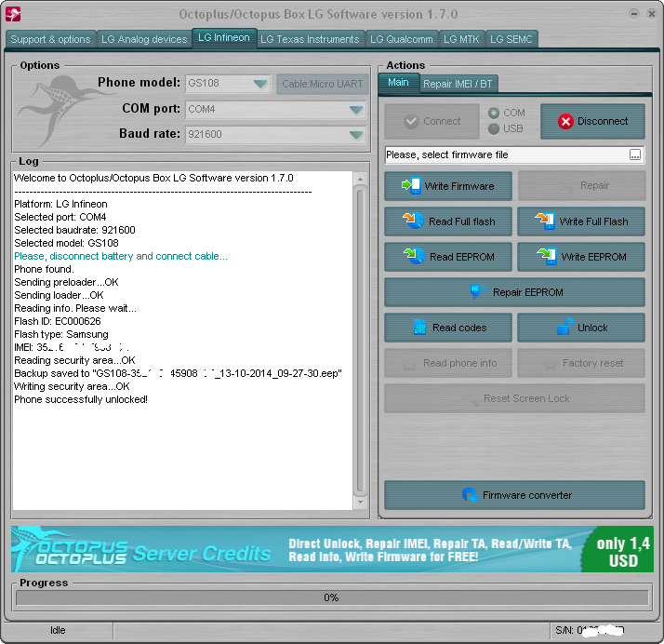Click the Read codes icon
Screen dimensions: 664x644
coord(419,327)
